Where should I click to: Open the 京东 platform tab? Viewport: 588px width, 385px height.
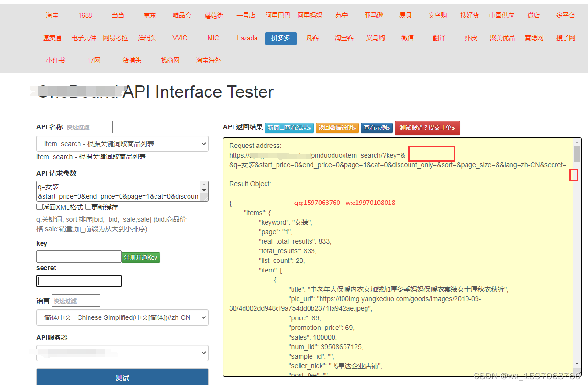(x=150, y=15)
